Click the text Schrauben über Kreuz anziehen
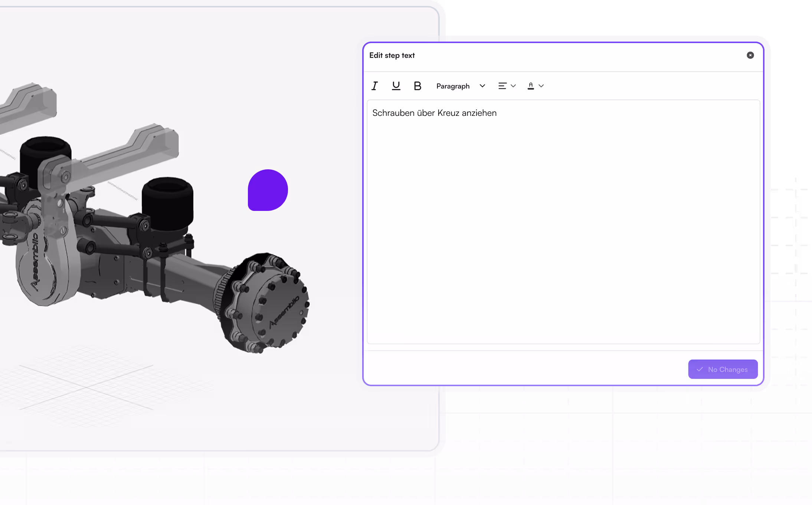This screenshot has height=505, width=812. pyautogui.click(x=434, y=113)
